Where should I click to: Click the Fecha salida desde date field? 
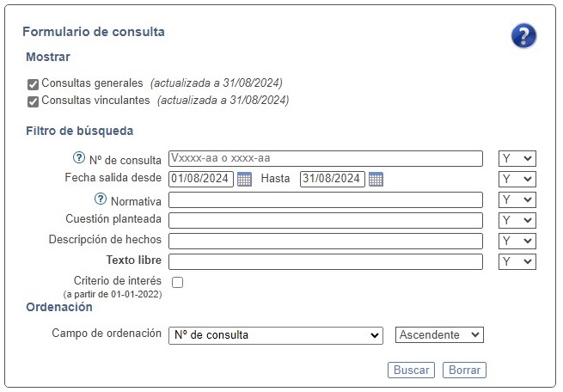pyautogui.click(x=201, y=179)
